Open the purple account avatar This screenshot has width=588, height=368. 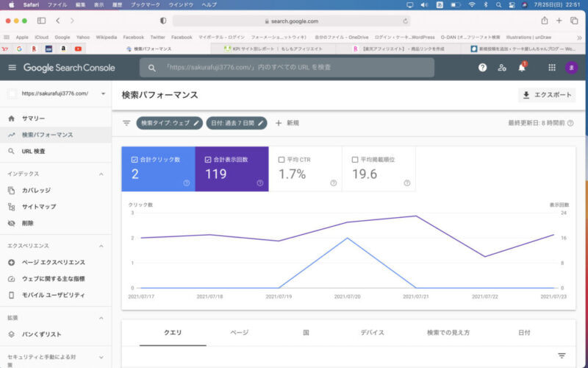click(x=572, y=68)
